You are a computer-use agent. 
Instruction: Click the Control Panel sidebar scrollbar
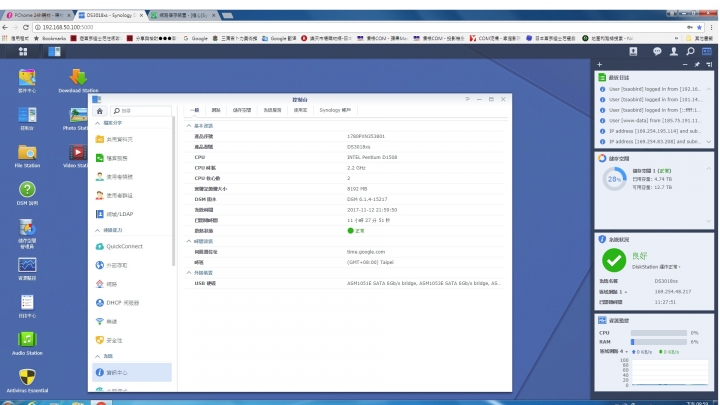click(x=174, y=192)
